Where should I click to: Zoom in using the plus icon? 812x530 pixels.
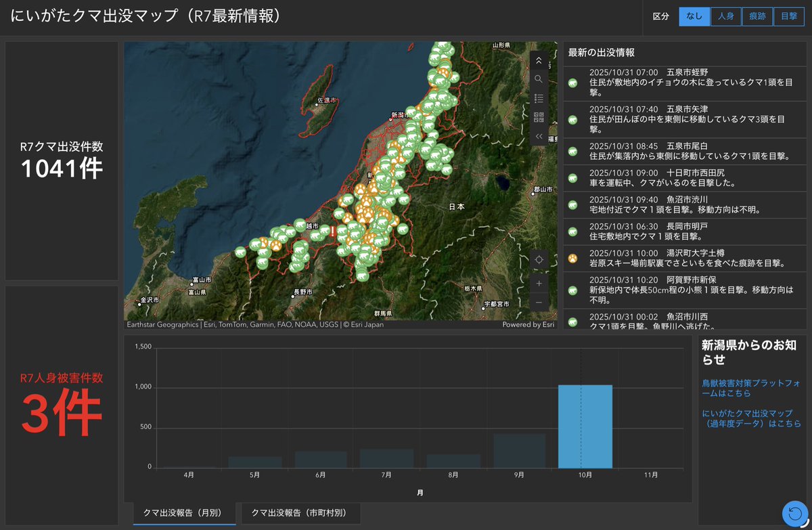539,284
